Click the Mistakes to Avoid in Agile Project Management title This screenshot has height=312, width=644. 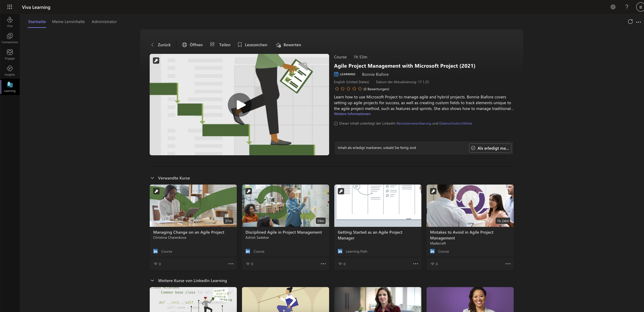click(x=461, y=235)
